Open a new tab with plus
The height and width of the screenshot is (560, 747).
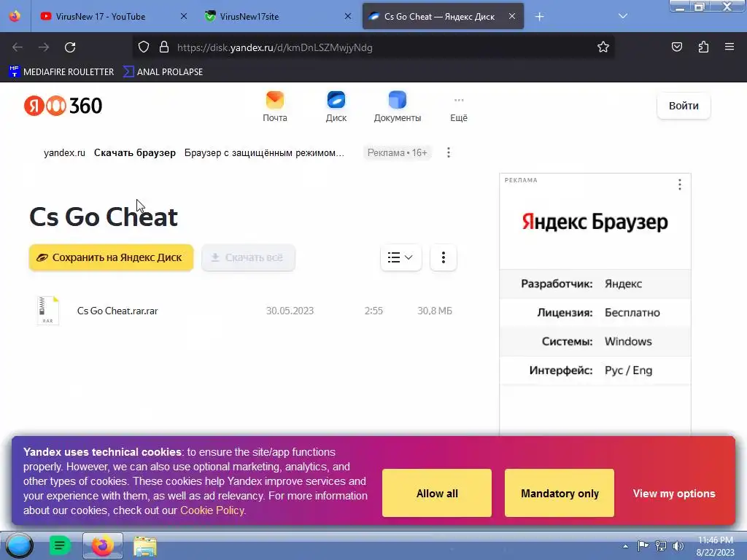coord(539,17)
